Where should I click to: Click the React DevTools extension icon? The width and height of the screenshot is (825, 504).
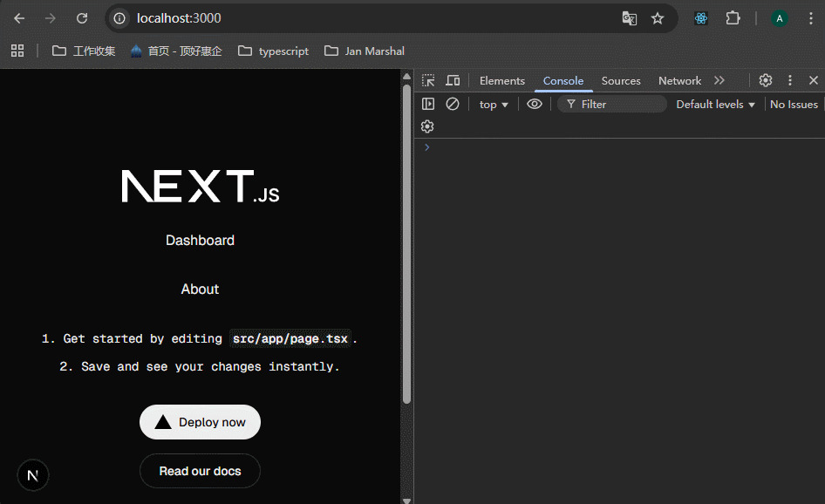coord(701,18)
